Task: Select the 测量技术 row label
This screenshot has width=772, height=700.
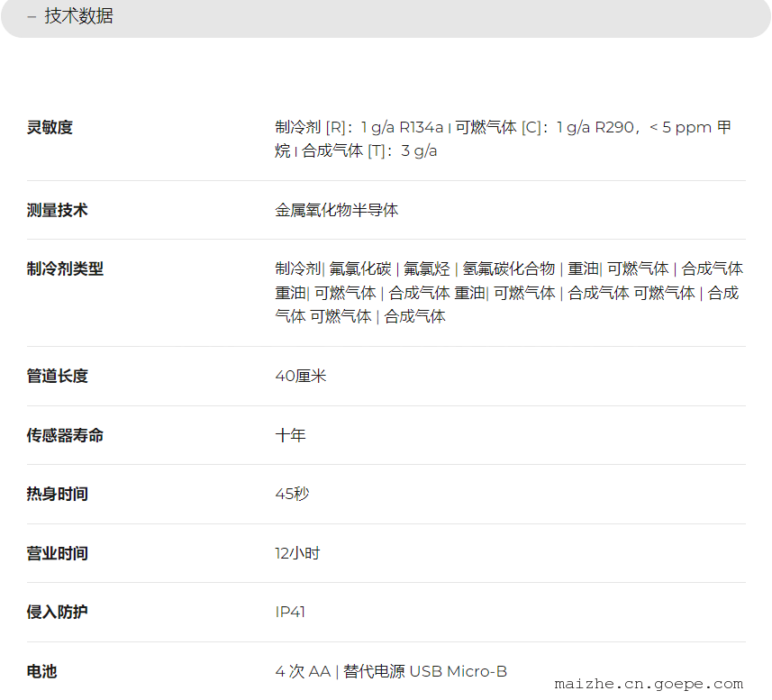Action: (x=57, y=211)
